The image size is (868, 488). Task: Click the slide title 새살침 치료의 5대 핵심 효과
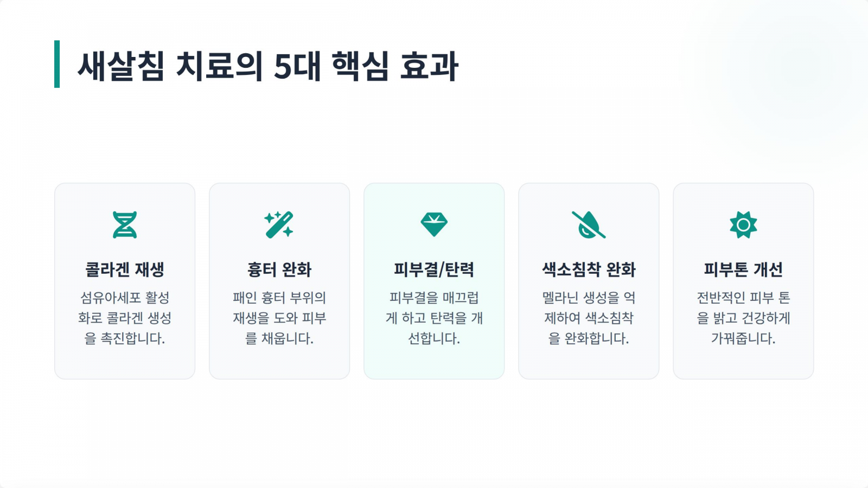click(268, 66)
